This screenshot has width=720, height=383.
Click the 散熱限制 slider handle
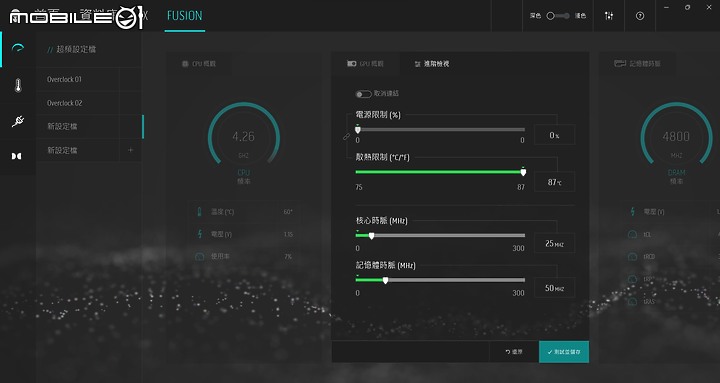coord(523,172)
